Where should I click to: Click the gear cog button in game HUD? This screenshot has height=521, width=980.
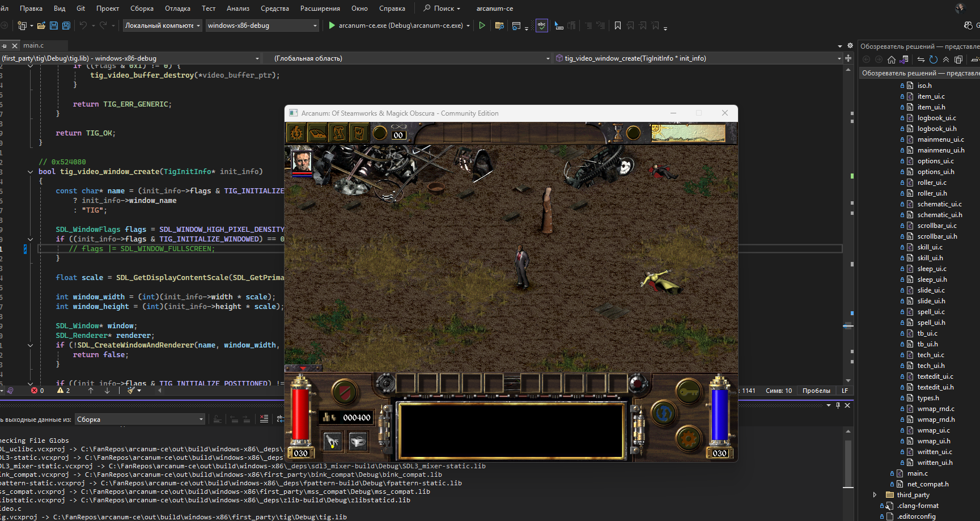(689, 438)
